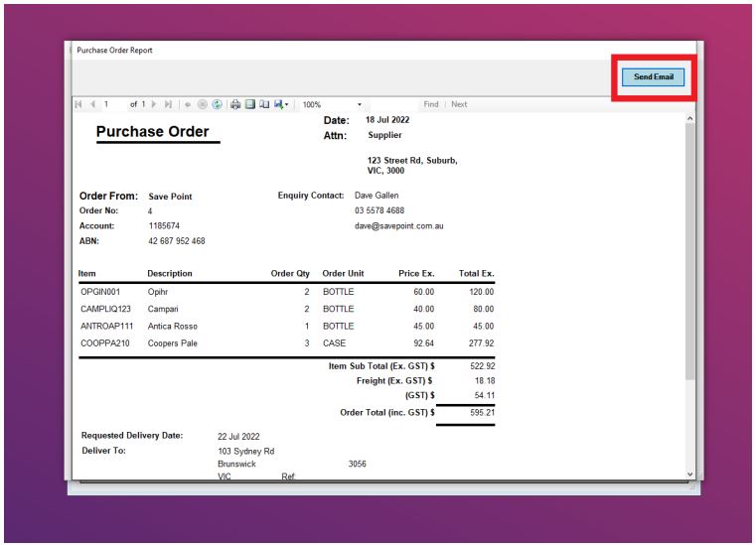Expand the 100% zoom level dropdown
The height and width of the screenshot is (545, 756).
click(x=360, y=104)
